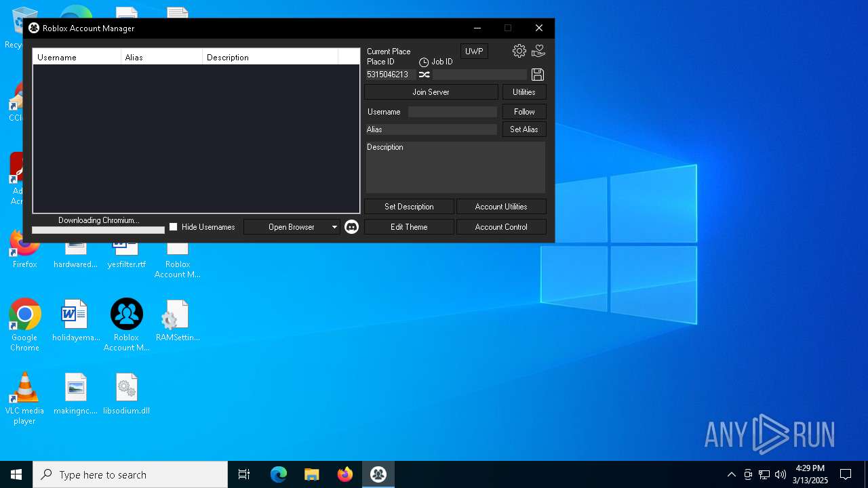
Task: Open the Utilities button
Action: [524, 92]
